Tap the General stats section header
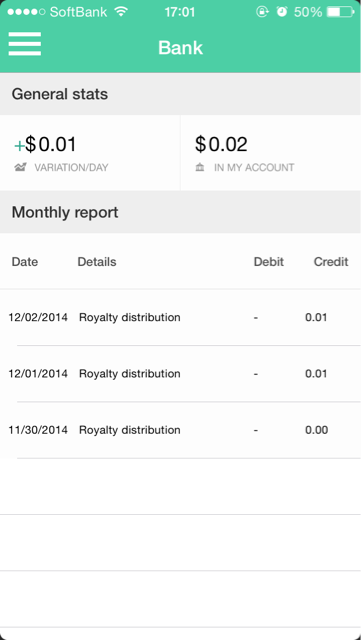The height and width of the screenshot is (640, 361). (x=180, y=94)
